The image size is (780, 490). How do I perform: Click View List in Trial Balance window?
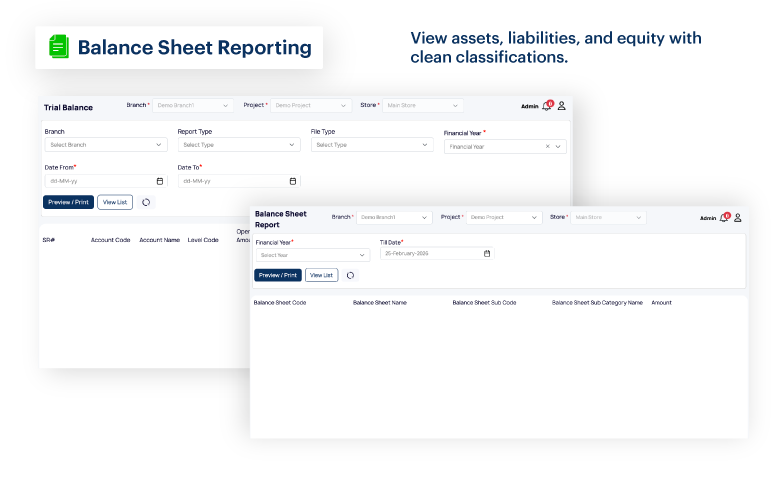point(115,202)
